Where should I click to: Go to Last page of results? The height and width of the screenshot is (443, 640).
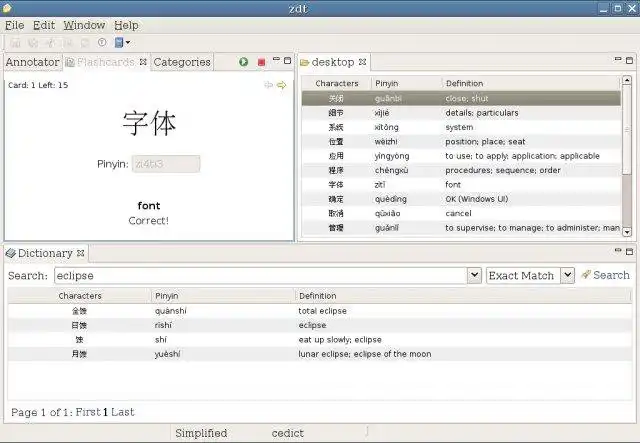click(122, 412)
